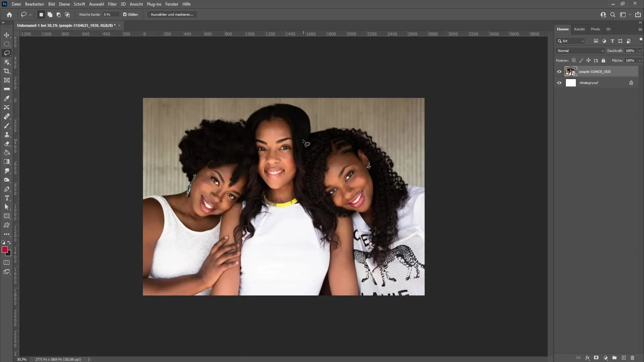Viewport: 644px width, 362px height.
Task: Select the Clone Stamp tool
Action: coord(7,134)
